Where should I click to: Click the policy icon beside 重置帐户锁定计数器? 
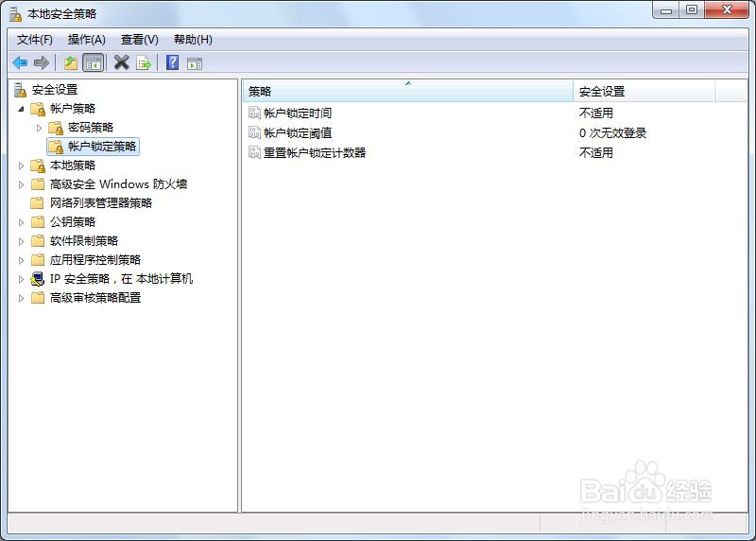[x=254, y=152]
